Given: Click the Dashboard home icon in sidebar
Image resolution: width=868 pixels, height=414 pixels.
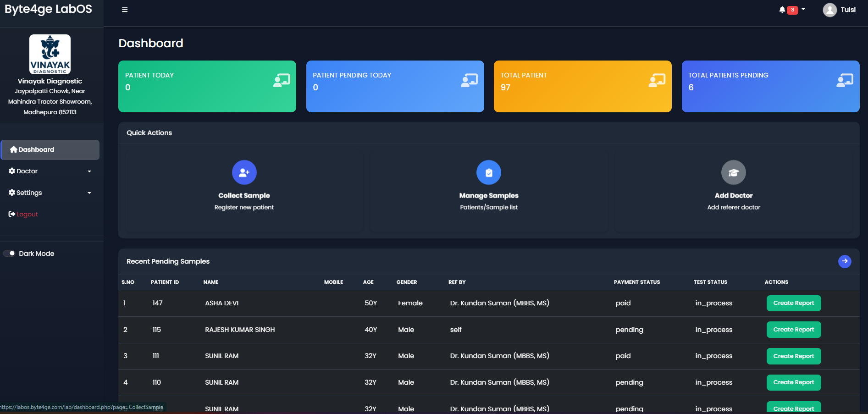Looking at the screenshot, I should (x=14, y=149).
